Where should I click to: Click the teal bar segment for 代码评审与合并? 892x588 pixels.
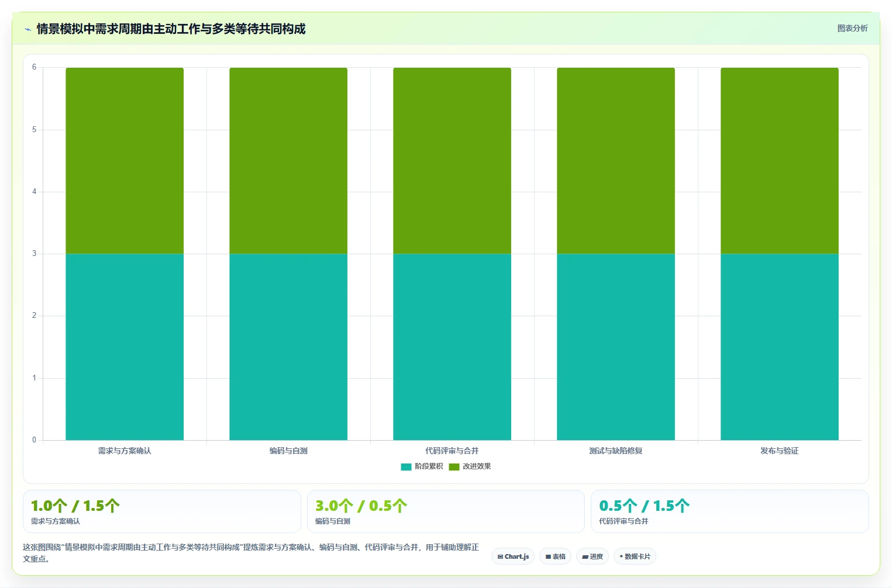click(x=452, y=347)
